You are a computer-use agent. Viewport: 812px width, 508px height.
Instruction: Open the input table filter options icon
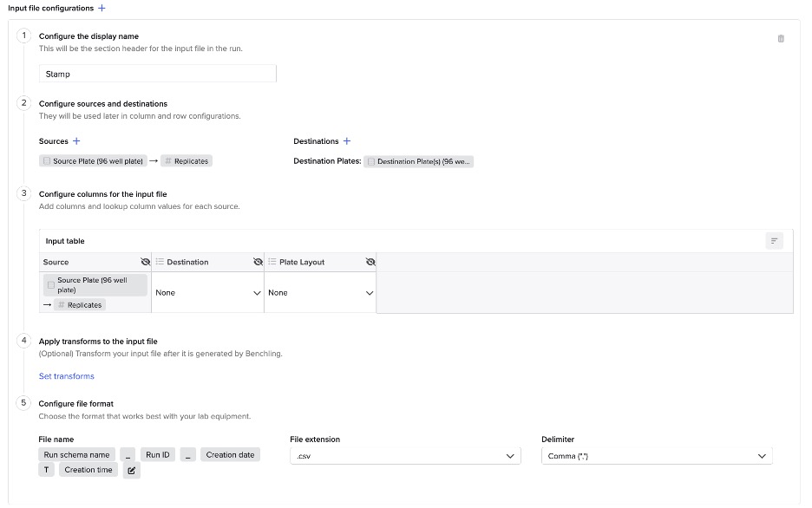774,241
